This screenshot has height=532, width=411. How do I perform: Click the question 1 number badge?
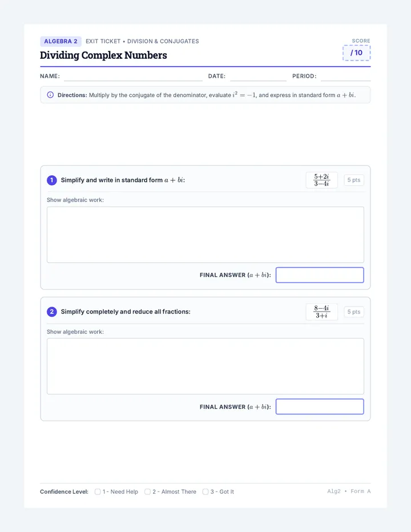click(x=51, y=180)
